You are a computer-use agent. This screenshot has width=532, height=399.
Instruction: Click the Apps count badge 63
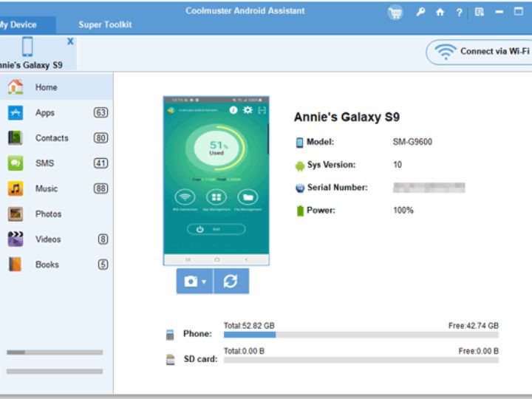point(100,112)
